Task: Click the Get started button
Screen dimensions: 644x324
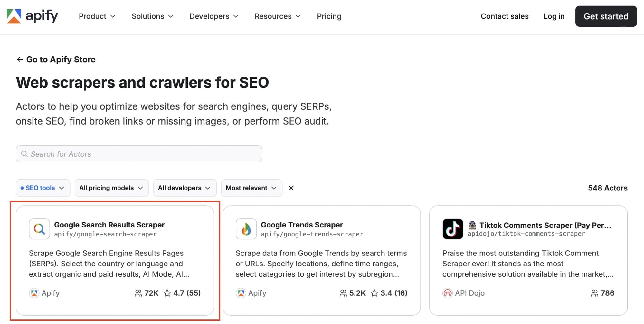Action: [606, 16]
